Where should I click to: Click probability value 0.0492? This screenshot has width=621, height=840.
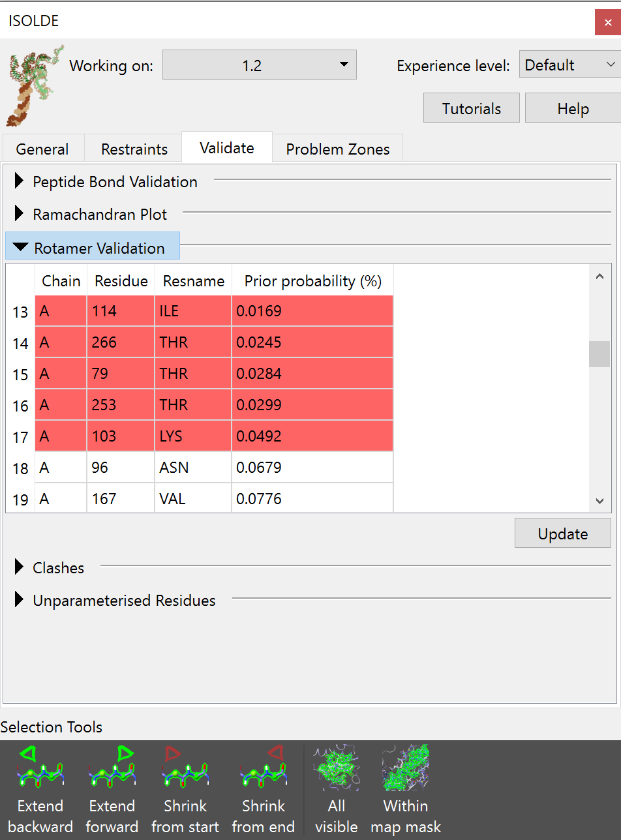(313, 436)
